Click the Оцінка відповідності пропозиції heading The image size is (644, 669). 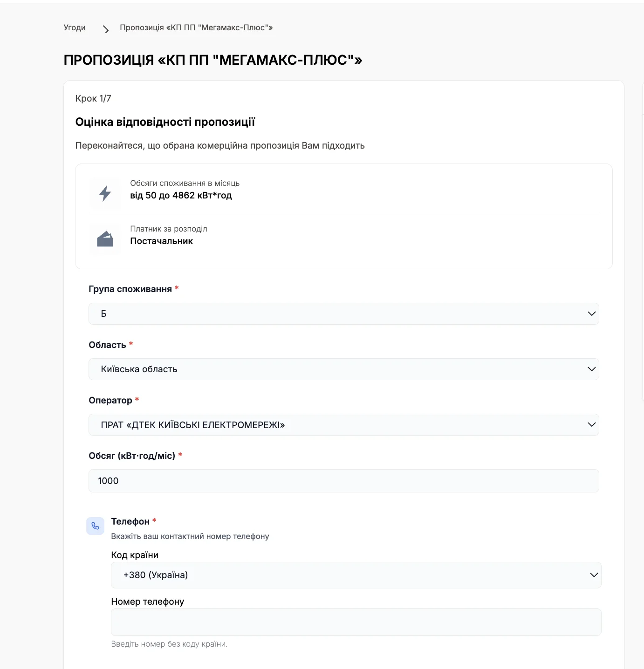point(165,122)
